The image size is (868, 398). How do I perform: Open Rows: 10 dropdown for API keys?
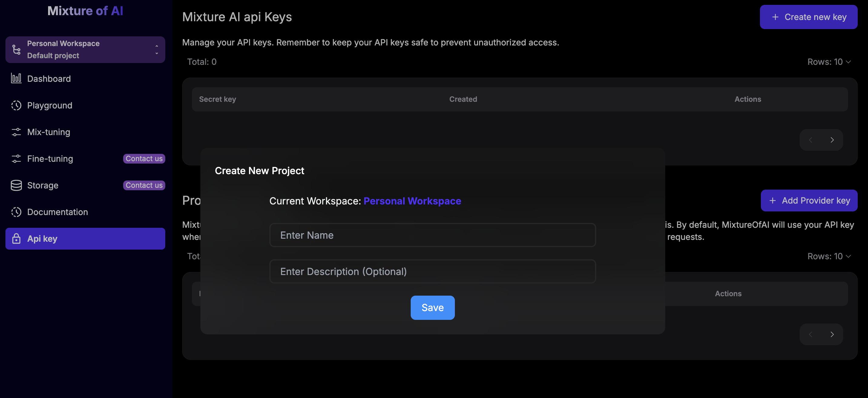pyautogui.click(x=829, y=62)
